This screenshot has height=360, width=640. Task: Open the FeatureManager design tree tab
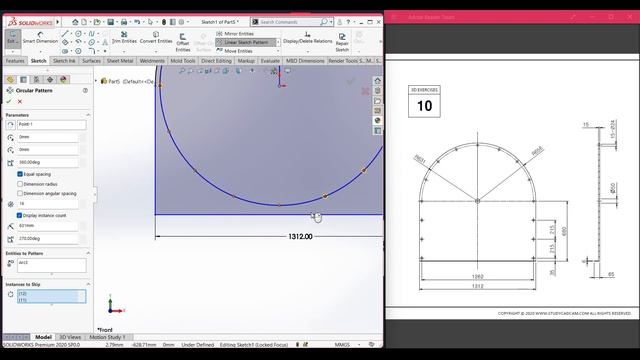pyautogui.click(x=10, y=80)
